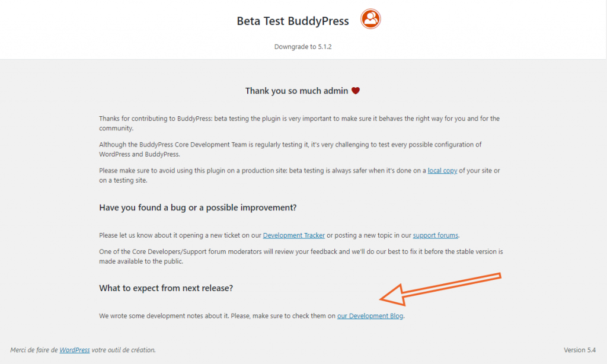607x364 pixels.
Task: Open the local copy link
Action: coord(442,170)
